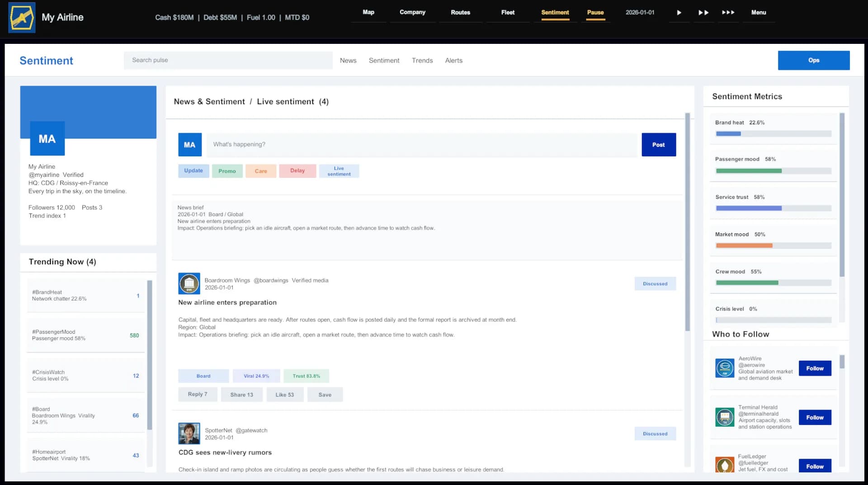Click the date 2026-01-01 in top bar
Screen dimensions: 868x485
tap(640, 13)
